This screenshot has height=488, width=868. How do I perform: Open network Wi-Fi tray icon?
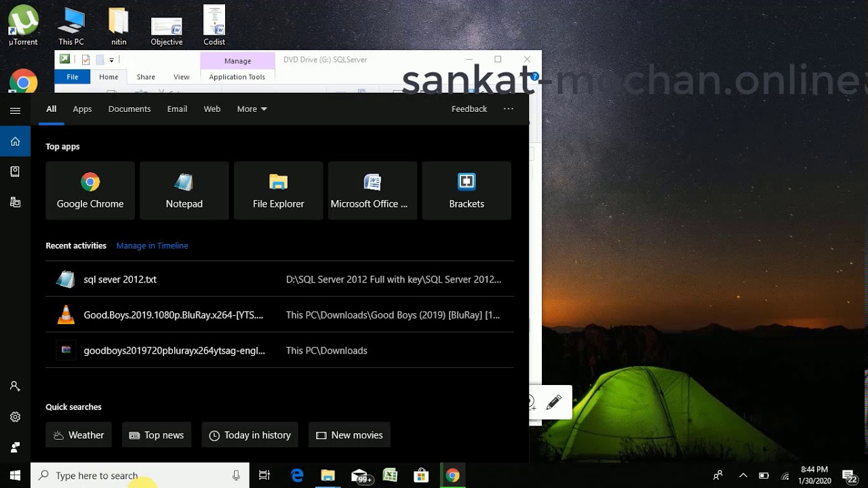(x=785, y=476)
